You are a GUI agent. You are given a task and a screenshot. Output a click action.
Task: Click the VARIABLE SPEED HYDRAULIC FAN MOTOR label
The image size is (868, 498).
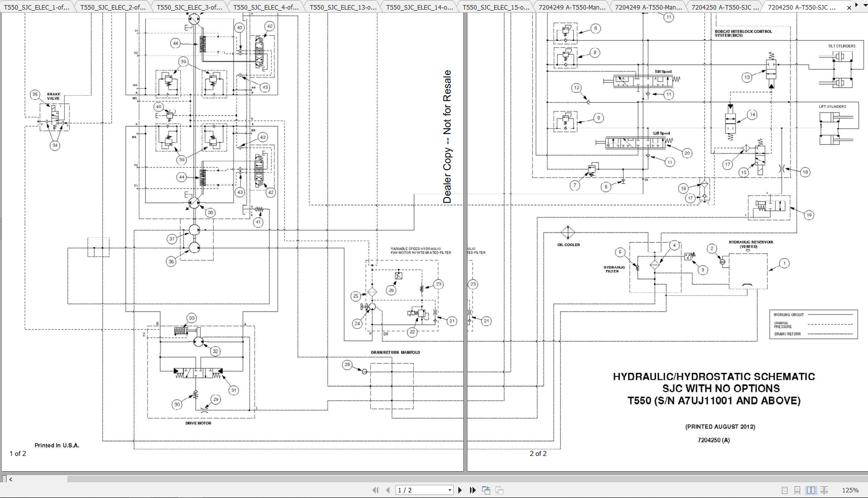click(421, 251)
